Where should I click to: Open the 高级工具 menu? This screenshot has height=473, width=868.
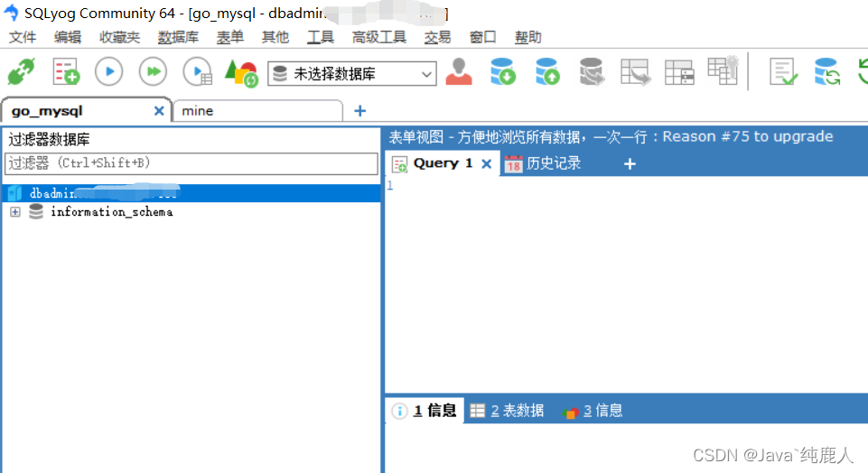coord(379,37)
